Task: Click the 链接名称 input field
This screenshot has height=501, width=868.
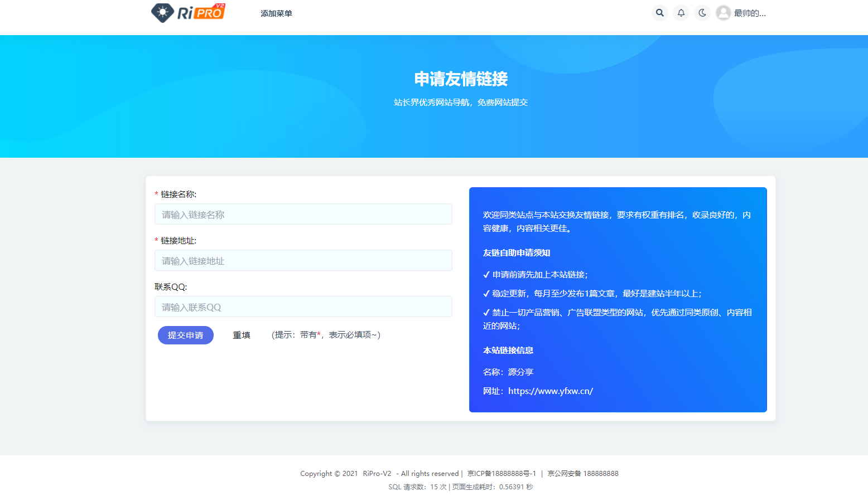Action: 303,214
